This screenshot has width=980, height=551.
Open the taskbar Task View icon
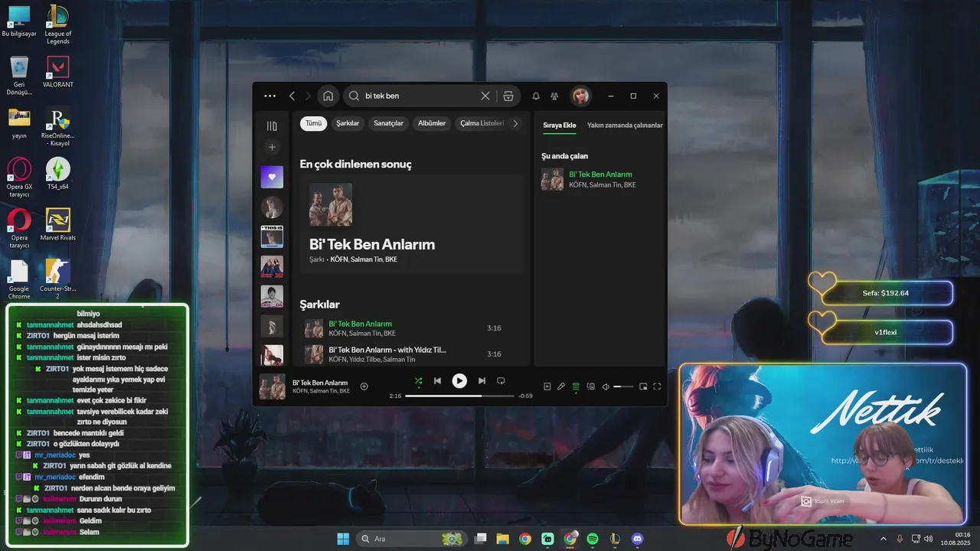pyautogui.click(x=480, y=539)
